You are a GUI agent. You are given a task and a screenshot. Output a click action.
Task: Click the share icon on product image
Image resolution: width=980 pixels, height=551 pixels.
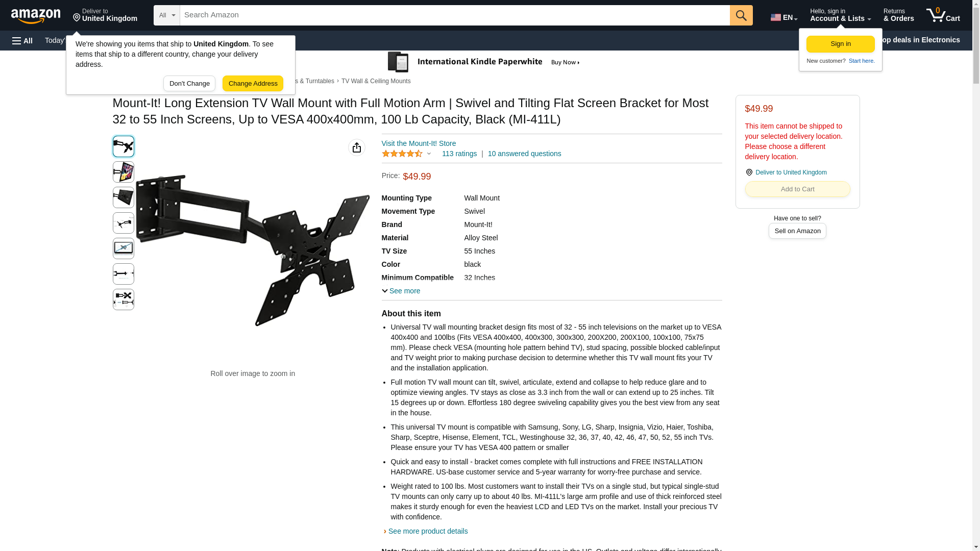tap(356, 147)
